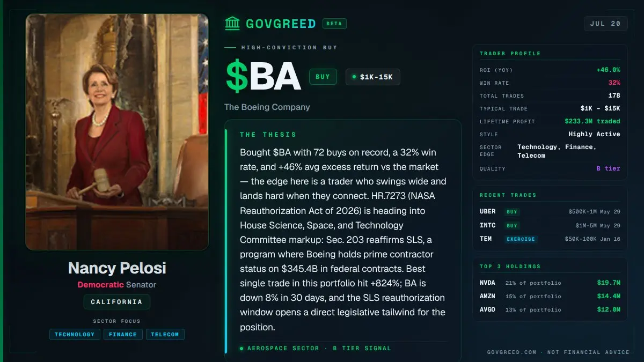Select the TECHNOLOGY sector tag
This screenshot has height=362, width=644.
click(75, 334)
